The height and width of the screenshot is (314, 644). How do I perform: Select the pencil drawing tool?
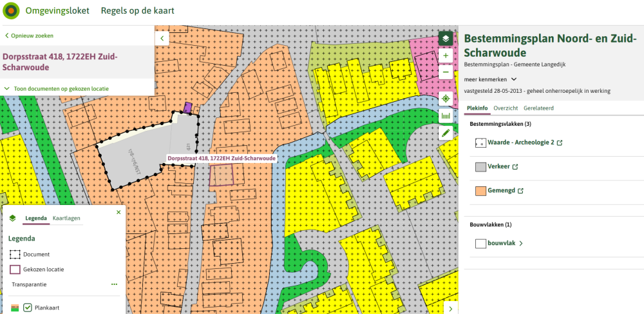click(445, 133)
